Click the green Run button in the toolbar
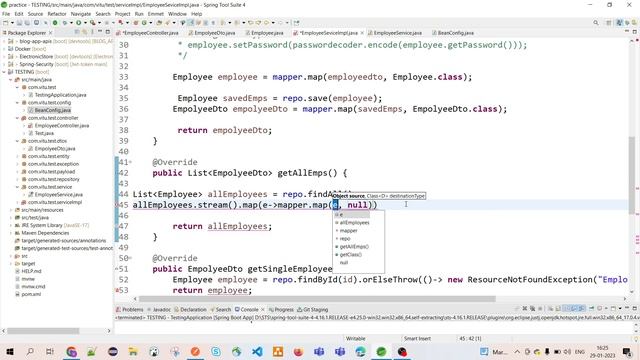This screenshot has width=640, height=360. tap(78, 23)
